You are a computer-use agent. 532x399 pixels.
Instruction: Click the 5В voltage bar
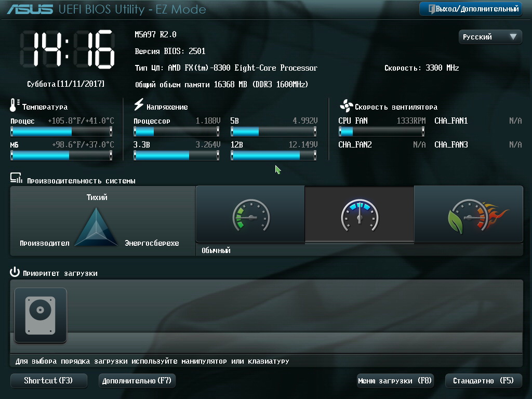coord(273,131)
